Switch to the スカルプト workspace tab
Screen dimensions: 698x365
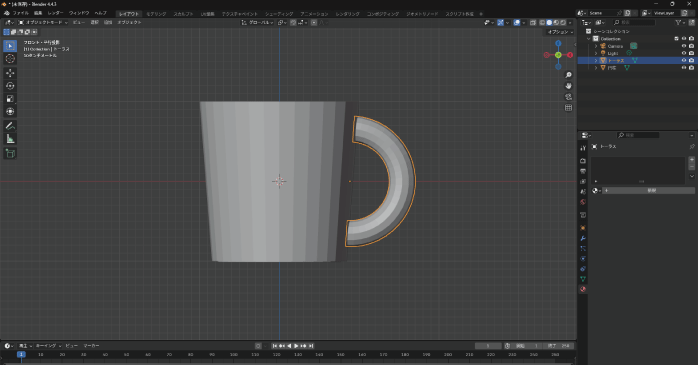tap(183, 14)
